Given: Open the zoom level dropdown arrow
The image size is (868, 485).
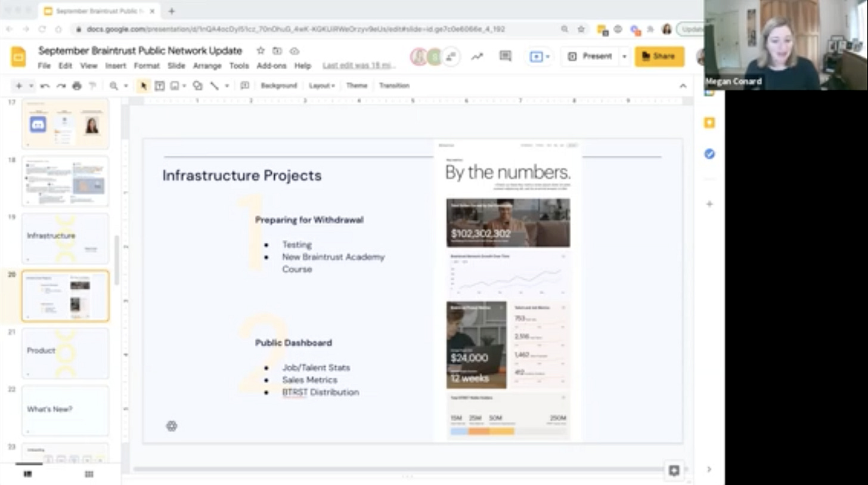Looking at the screenshot, I should click(x=126, y=86).
